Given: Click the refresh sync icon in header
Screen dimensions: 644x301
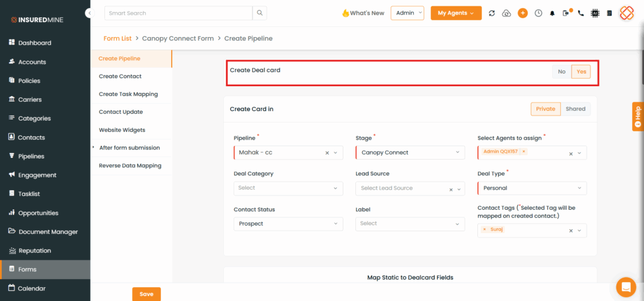Looking at the screenshot, I should [491, 13].
